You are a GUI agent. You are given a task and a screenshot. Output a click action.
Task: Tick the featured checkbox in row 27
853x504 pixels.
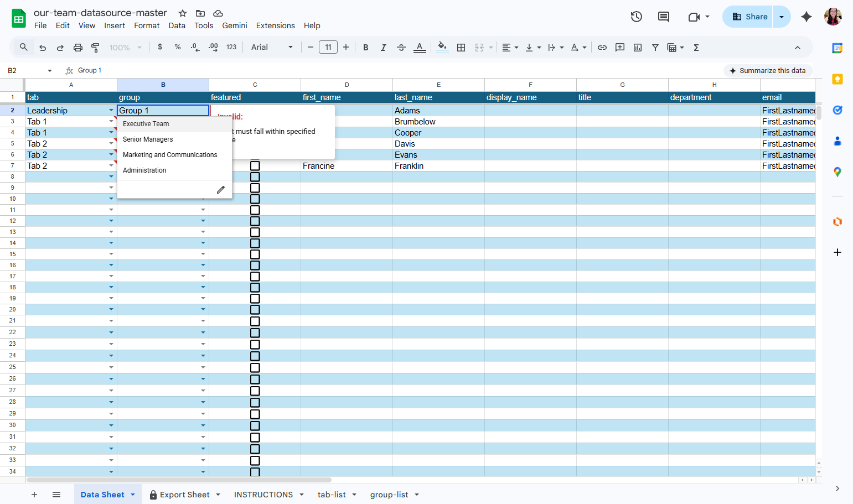click(255, 391)
